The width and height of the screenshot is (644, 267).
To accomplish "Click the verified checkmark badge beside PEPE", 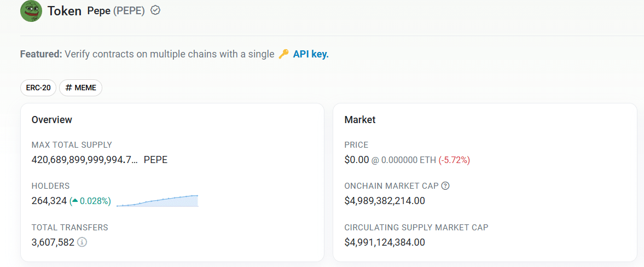I will click(155, 10).
